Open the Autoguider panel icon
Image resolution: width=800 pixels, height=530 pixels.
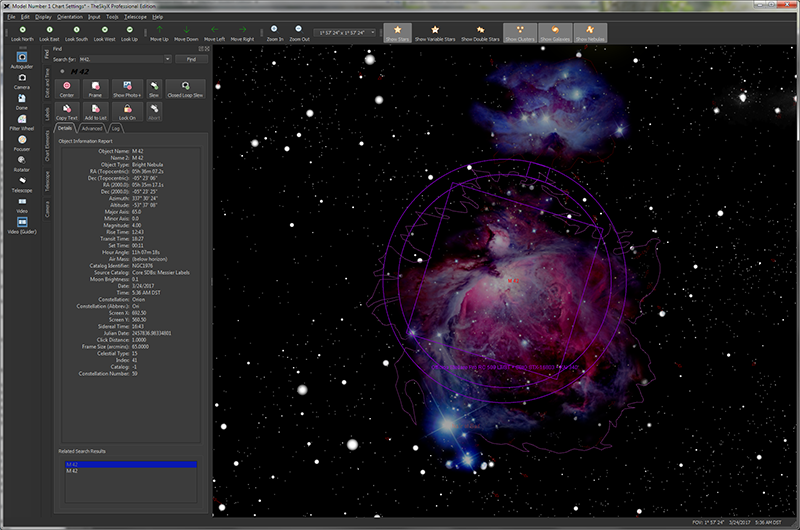pos(22,60)
